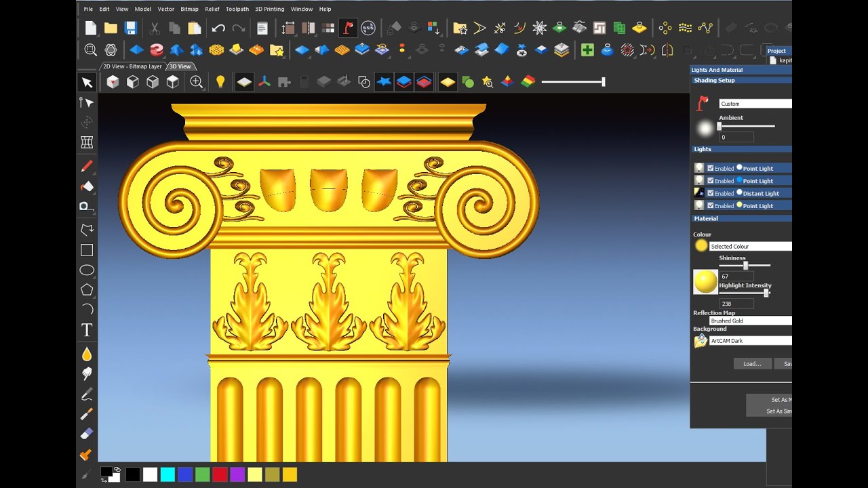Click the New Model document icon

91,28
